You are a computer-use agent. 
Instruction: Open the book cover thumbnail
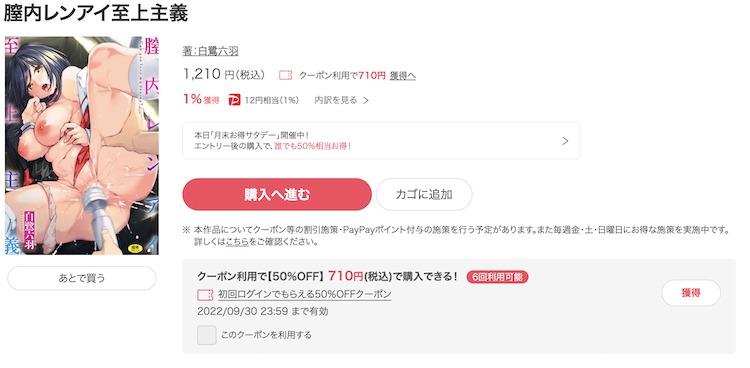[x=82, y=145]
